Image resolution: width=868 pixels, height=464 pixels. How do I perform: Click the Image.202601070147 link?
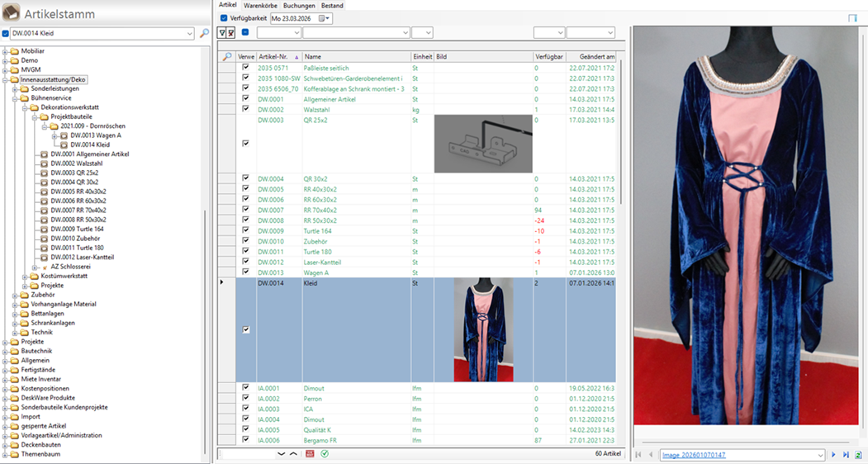pyautogui.click(x=694, y=455)
